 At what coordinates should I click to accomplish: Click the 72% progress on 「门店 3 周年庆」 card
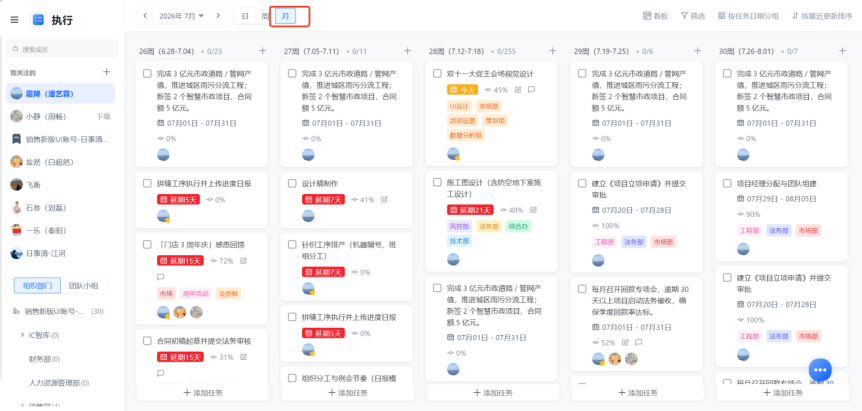222,261
